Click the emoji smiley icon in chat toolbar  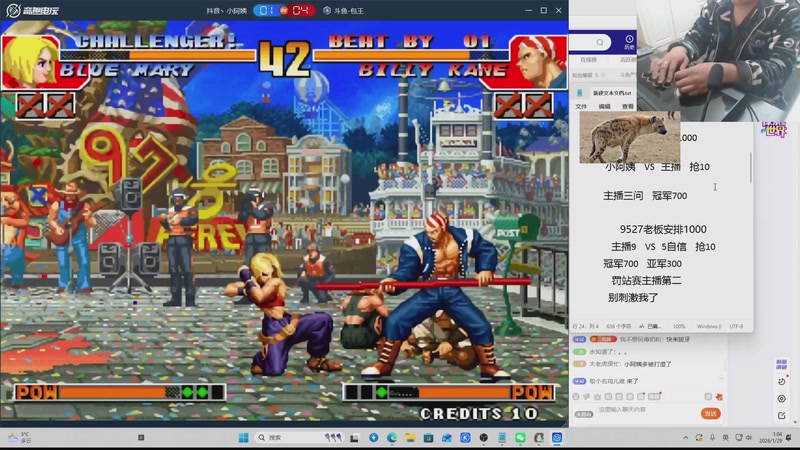click(576, 396)
